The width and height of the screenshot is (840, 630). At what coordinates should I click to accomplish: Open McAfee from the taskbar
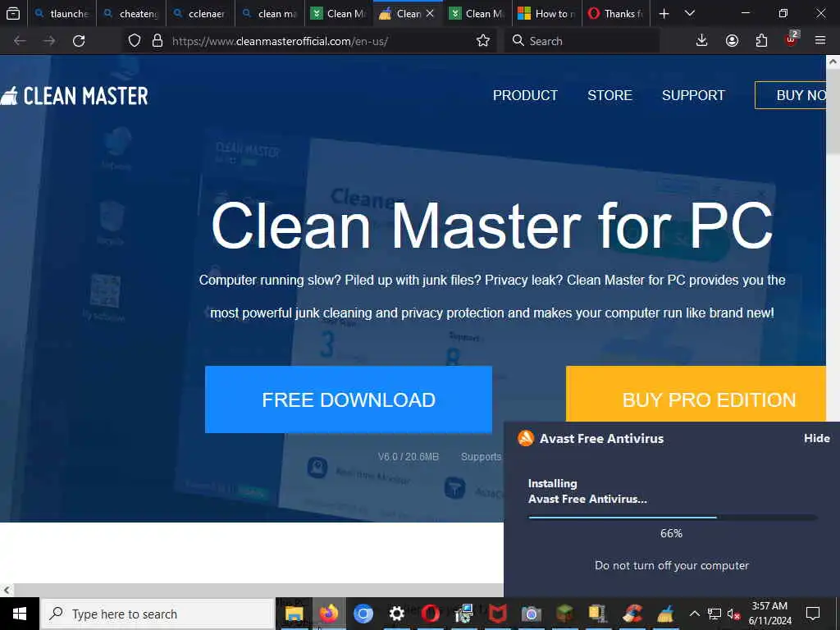pyautogui.click(x=497, y=614)
